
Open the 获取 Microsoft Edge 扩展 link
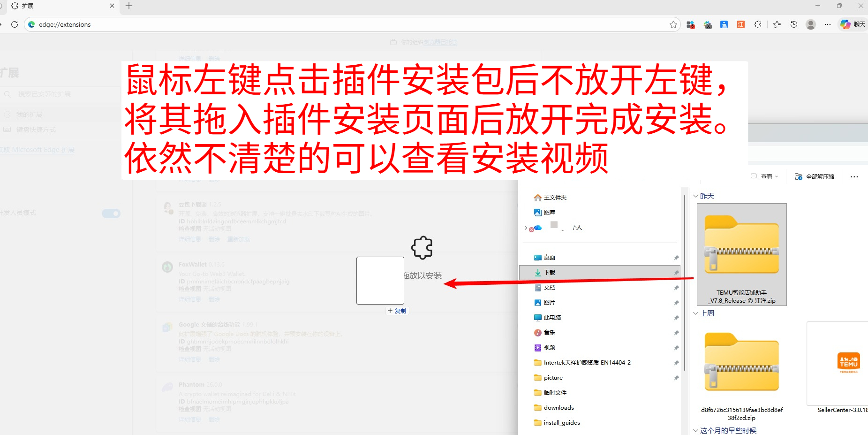click(38, 149)
